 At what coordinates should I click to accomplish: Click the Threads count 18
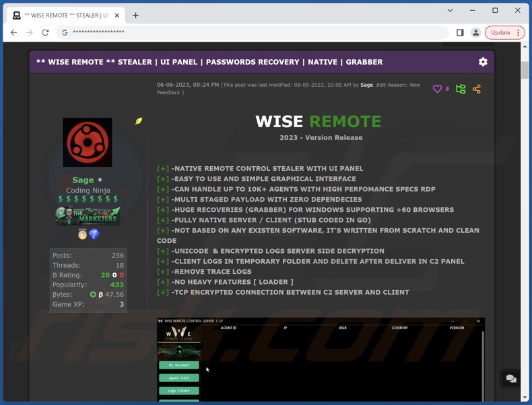120,265
